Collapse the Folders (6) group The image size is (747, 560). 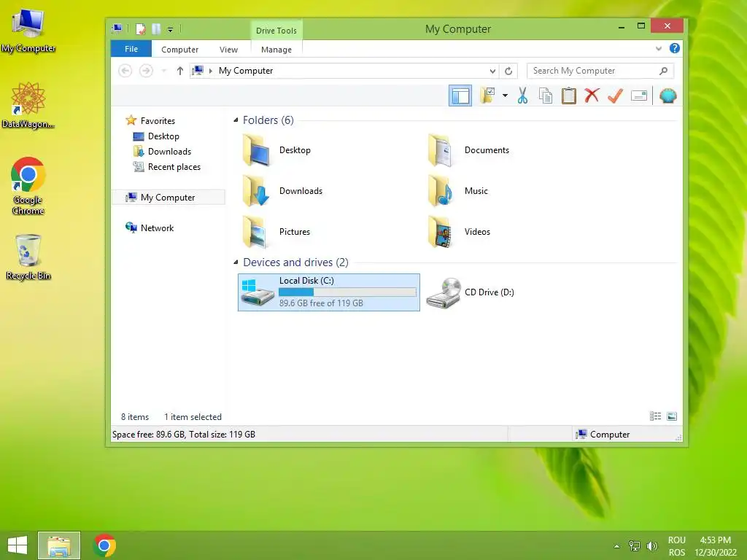(x=236, y=120)
